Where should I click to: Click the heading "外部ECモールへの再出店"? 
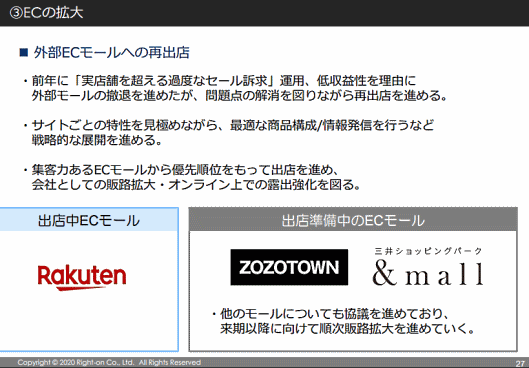pos(111,53)
